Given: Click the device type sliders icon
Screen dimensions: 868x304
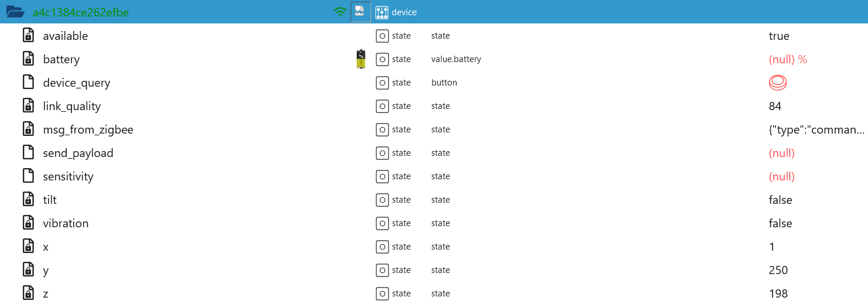Looking at the screenshot, I should tap(382, 12).
